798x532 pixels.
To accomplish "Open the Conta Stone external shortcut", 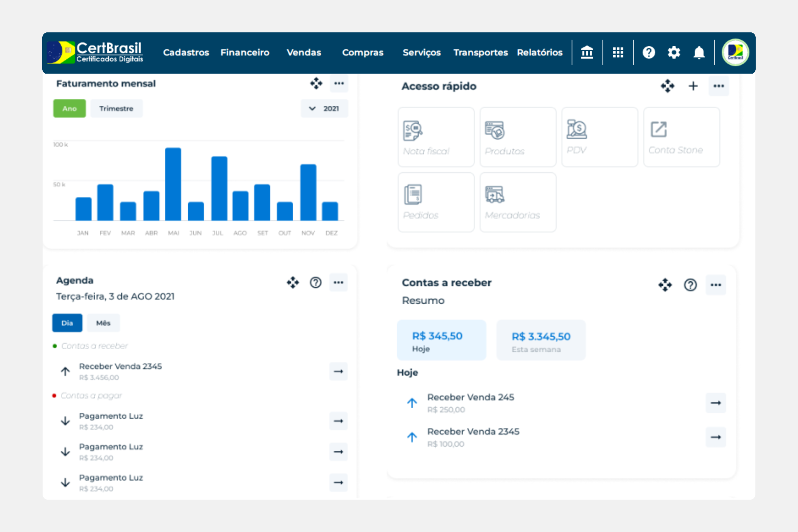I will [681, 137].
